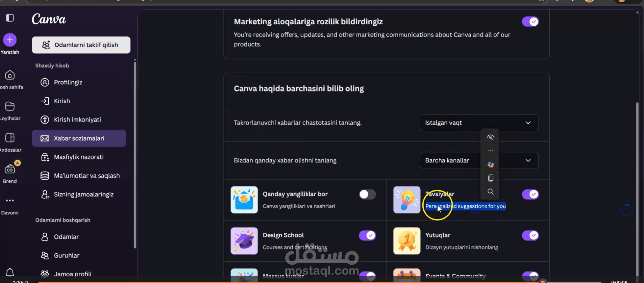Screen dimensions: 644x283
Task: Open the Loyihalar folder icon
Action: [10, 106]
